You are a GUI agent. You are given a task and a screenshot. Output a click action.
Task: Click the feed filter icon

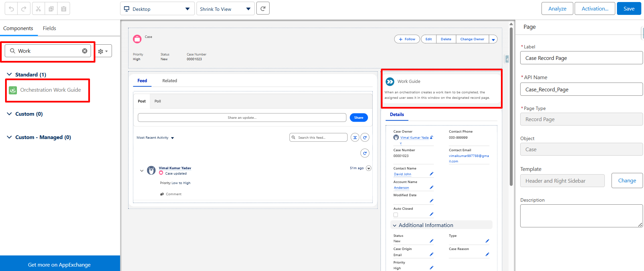click(355, 137)
